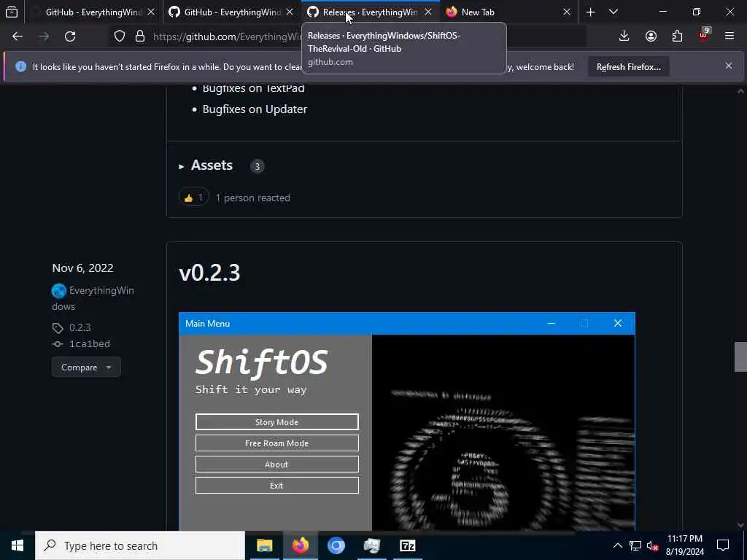747x560 pixels.
Task: Open the Compare dropdown
Action: tap(86, 367)
